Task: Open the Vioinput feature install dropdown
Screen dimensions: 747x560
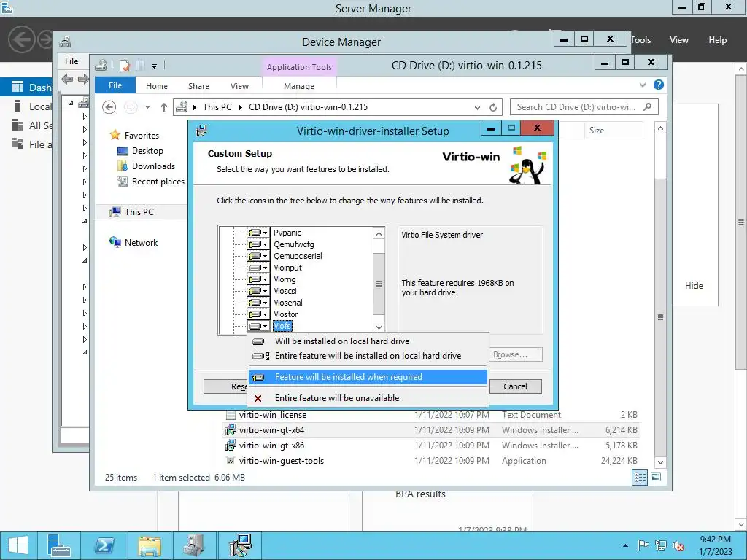Action: (x=258, y=268)
